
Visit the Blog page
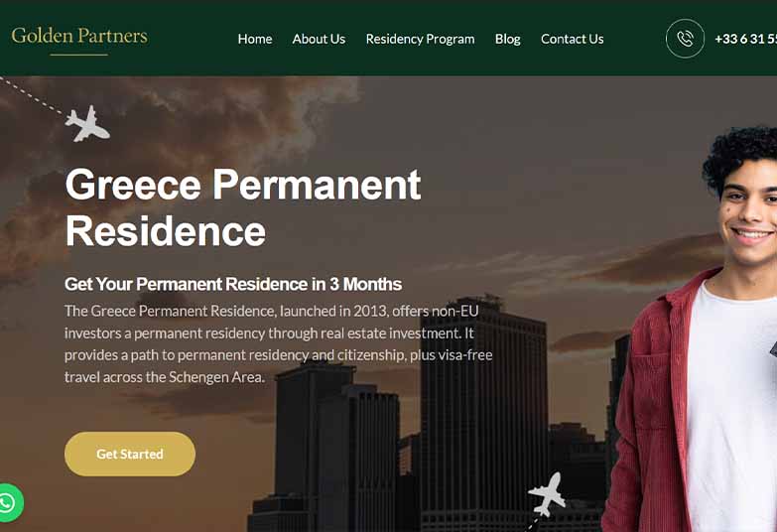(507, 39)
